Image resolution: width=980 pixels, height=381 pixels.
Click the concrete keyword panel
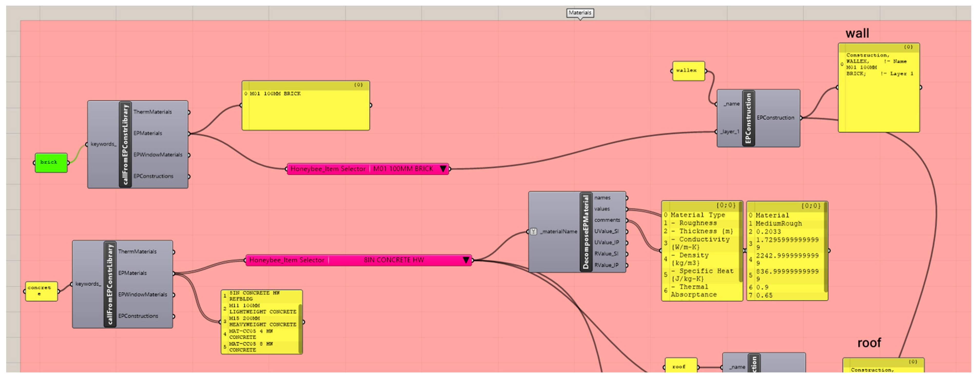tap(41, 292)
